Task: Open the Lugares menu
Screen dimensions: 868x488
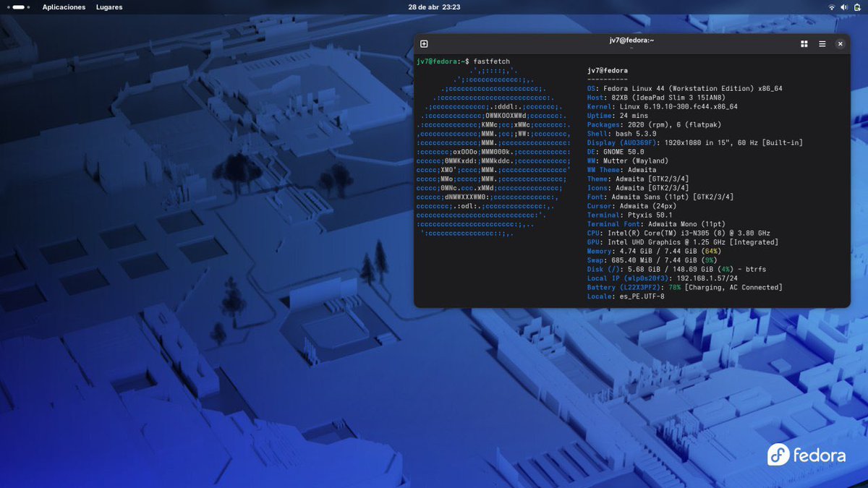Action: 109,7
